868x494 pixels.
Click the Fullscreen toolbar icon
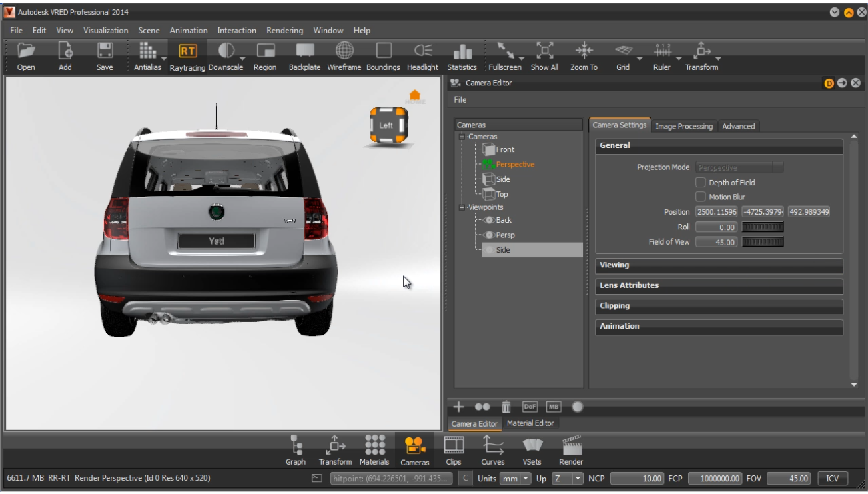(504, 51)
